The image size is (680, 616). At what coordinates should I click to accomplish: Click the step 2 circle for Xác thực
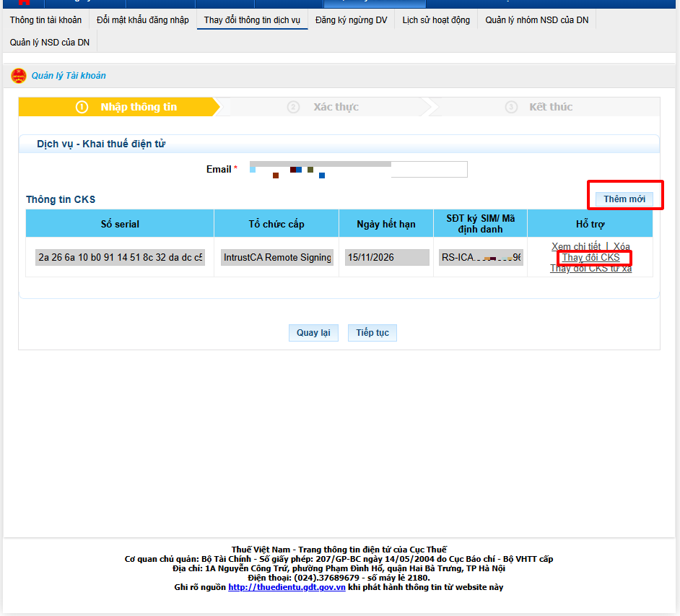(x=293, y=107)
